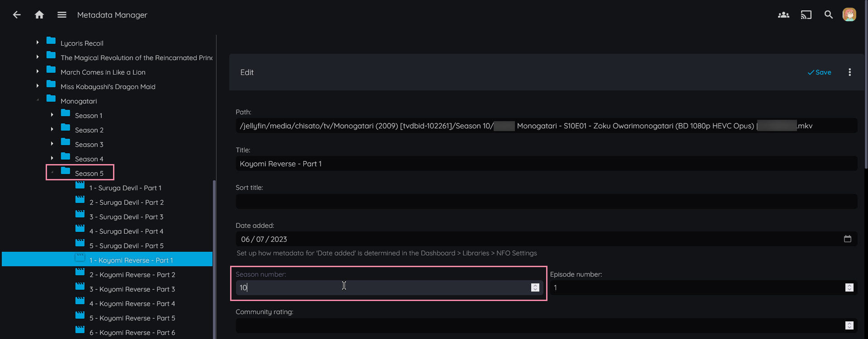Collapse the Monogatari folder
Screen dimensions: 868x339
[x=38, y=100]
